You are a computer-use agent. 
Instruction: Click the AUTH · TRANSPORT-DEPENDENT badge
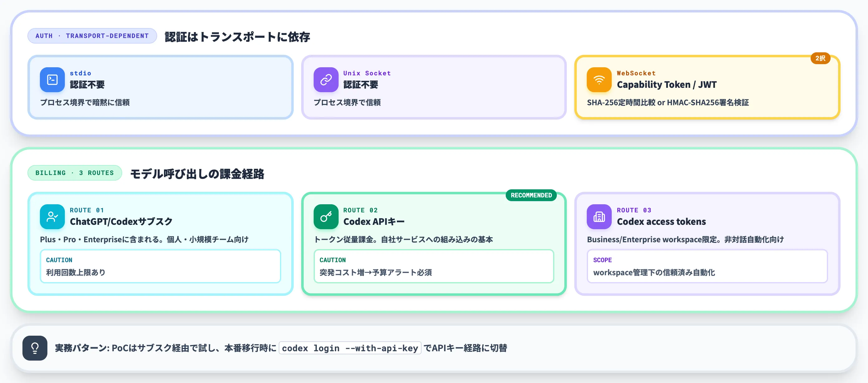pos(92,36)
